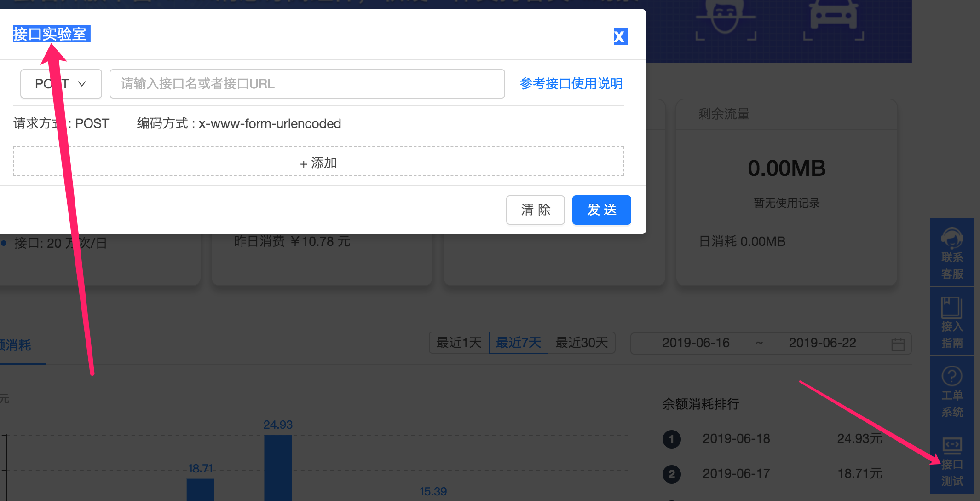The image size is (980, 501).
Task: Open the calendar icon in date range
Action: click(x=898, y=344)
